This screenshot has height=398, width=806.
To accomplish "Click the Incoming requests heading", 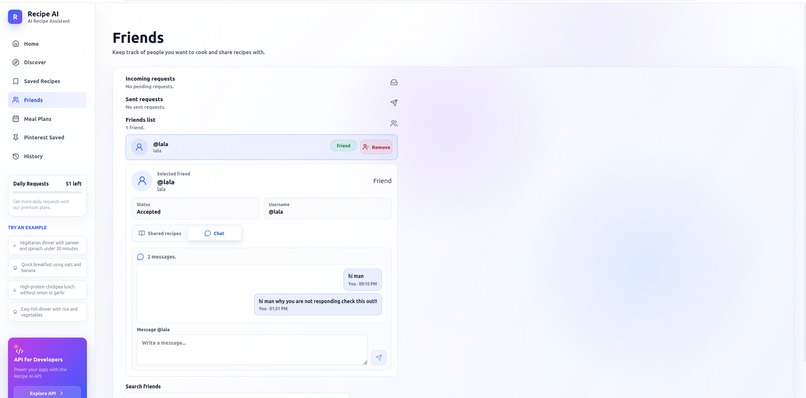I will pos(150,79).
